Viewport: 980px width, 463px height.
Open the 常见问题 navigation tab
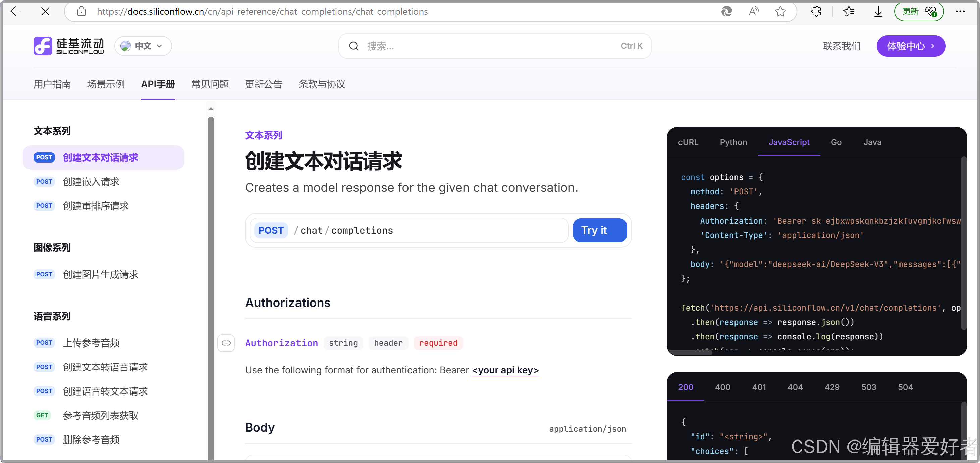[210, 84]
